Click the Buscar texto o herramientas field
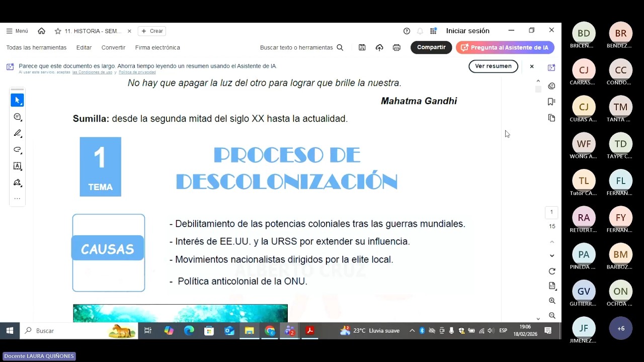 (301, 48)
